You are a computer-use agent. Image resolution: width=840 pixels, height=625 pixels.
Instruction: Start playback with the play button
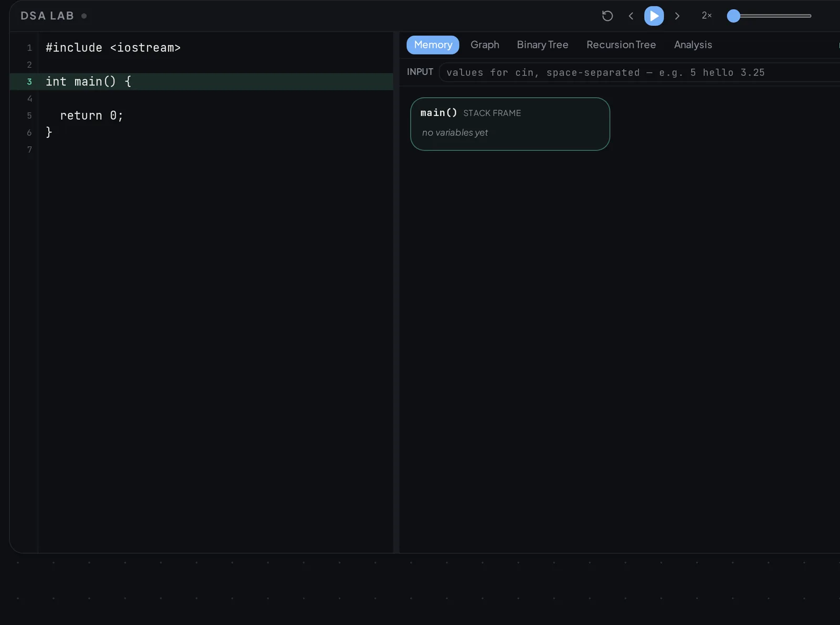[x=654, y=16]
